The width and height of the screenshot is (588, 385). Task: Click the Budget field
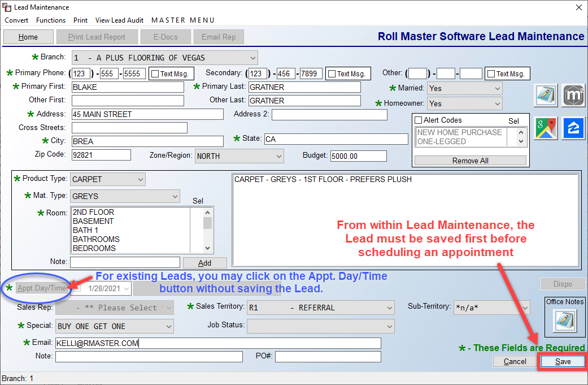pos(359,155)
